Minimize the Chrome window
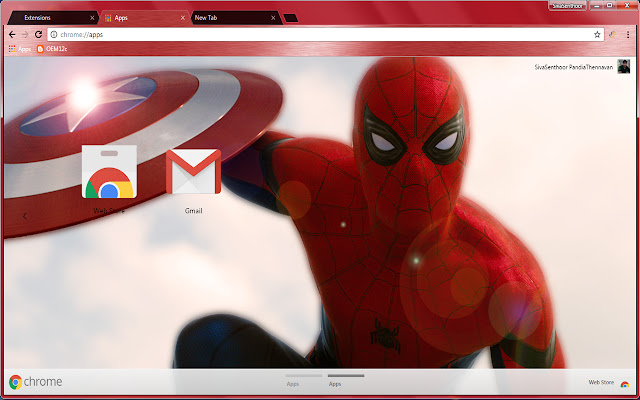 click(597, 6)
